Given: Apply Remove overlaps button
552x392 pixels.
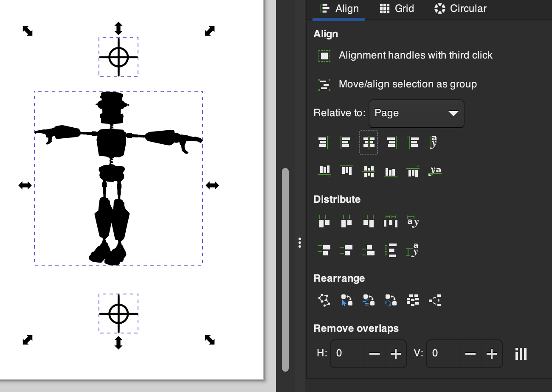Looking at the screenshot, I should pos(521,354).
